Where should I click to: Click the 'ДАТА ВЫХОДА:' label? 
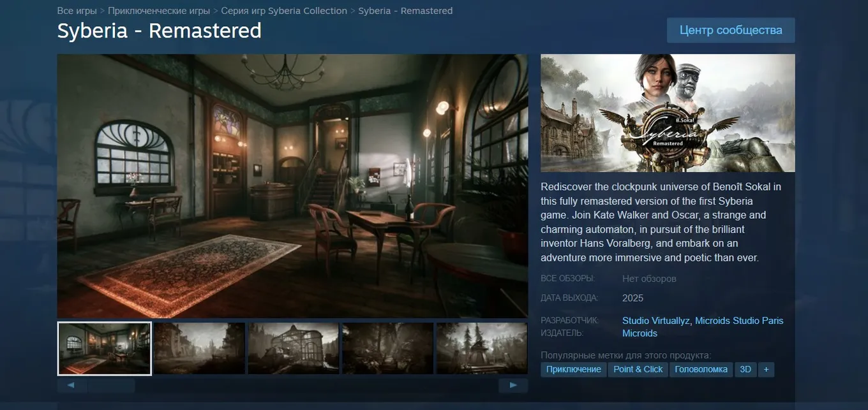pyautogui.click(x=569, y=298)
